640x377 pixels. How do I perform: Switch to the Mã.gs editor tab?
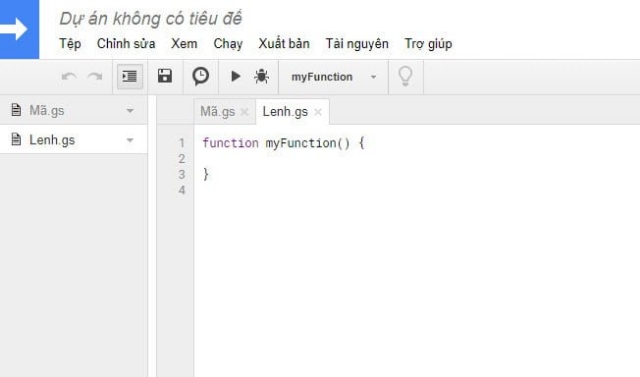(x=218, y=111)
